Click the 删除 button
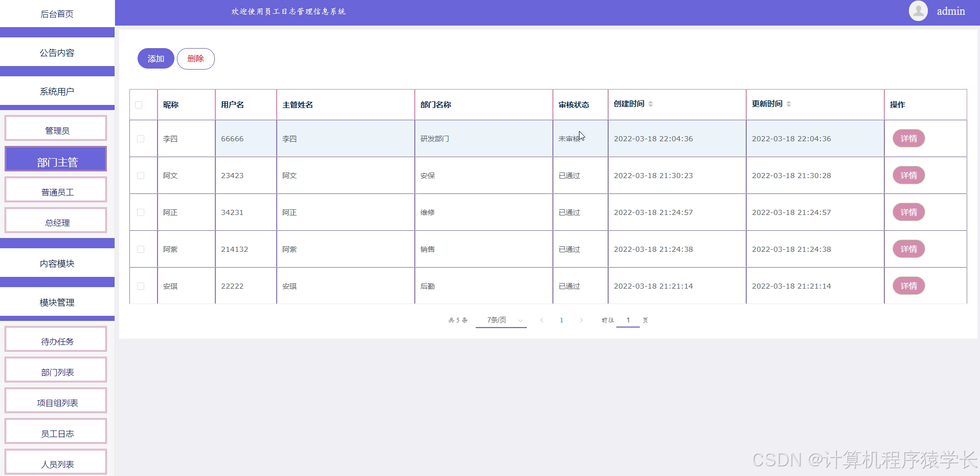The image size is (980, 476). pyautogui.click(x=196, y=59)
